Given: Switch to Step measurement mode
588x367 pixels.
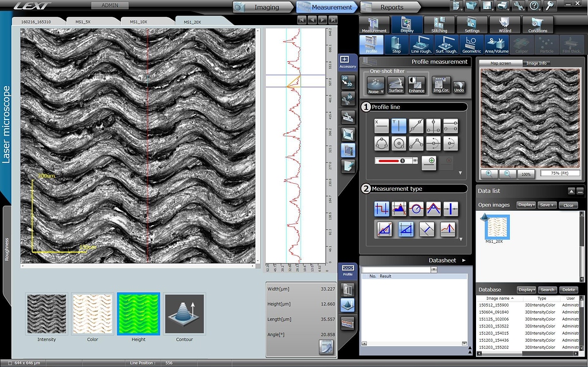Looking at the screenshot, I should [x=396, y=44].
